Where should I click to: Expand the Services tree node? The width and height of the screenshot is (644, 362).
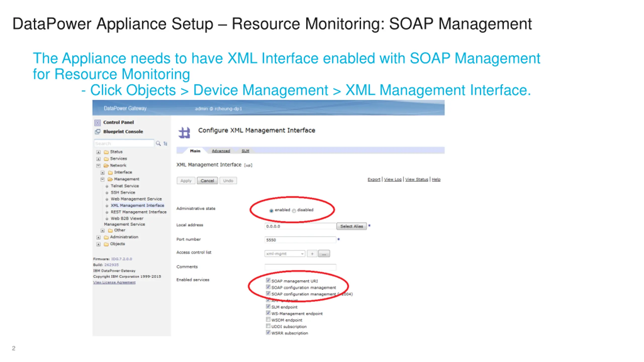[98, 159]
